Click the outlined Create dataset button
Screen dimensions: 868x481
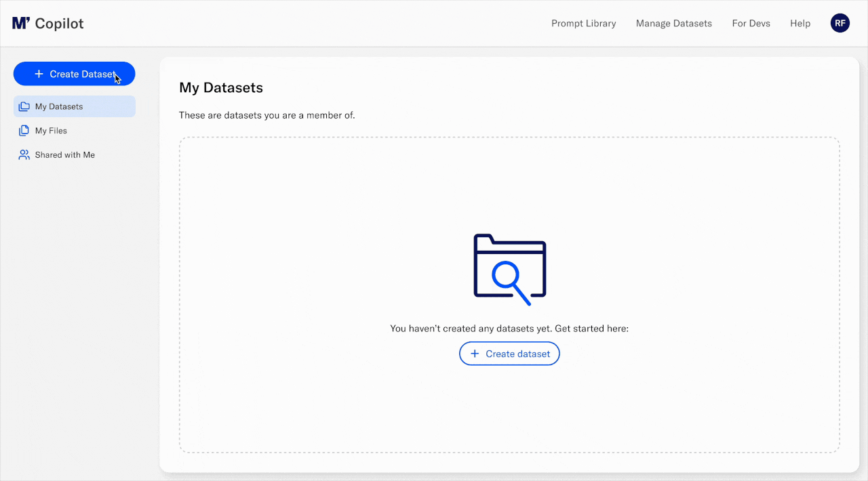[509, 353]
